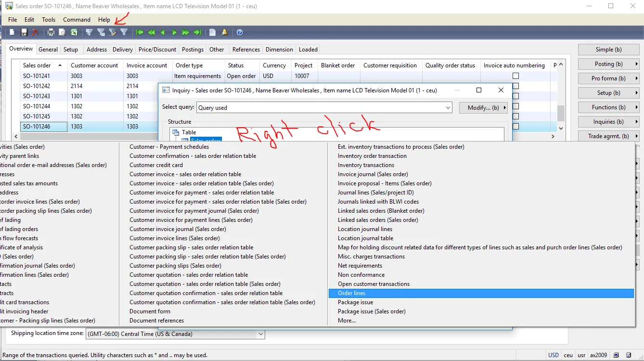Click the grid's horizontal scroll right arrow

pyautogui.click(x=553, y=137)
